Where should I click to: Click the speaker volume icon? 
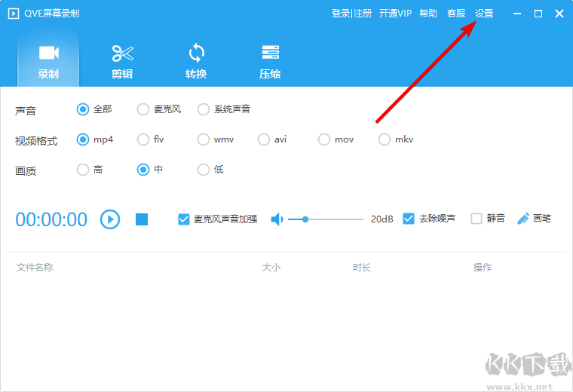pos(277,219)
